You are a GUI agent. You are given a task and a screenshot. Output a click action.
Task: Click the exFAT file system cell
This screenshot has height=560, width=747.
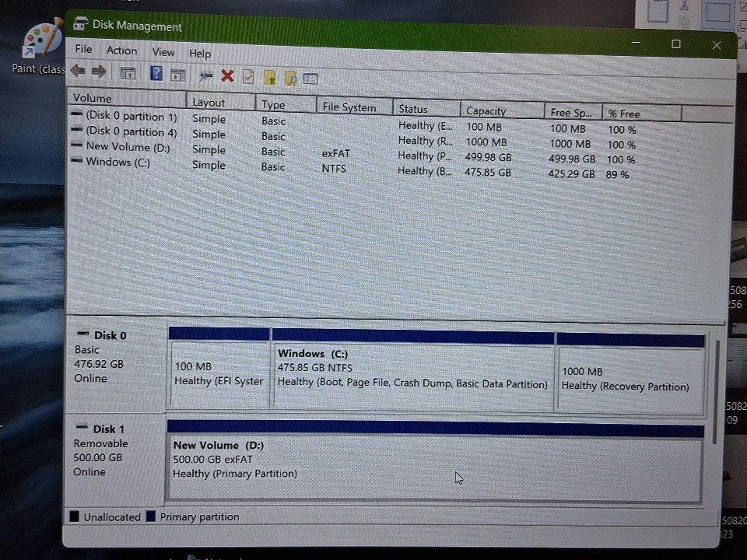click(x=336, y=153)
